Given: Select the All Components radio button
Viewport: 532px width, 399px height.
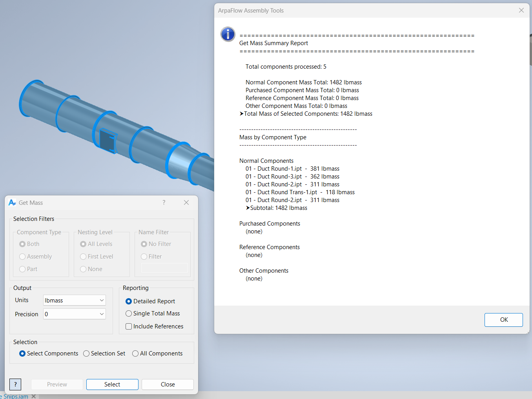Looking at the screenshot, I should point(135,353).
